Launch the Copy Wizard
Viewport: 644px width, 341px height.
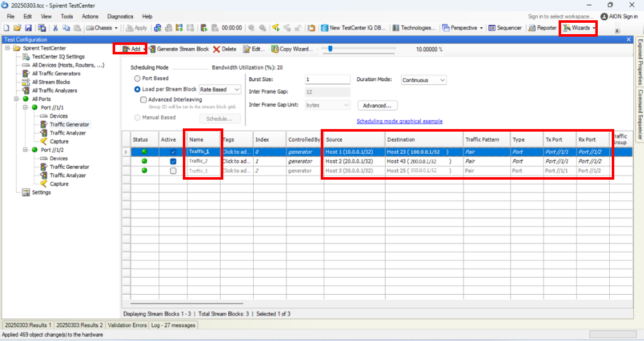click(292, 49)
